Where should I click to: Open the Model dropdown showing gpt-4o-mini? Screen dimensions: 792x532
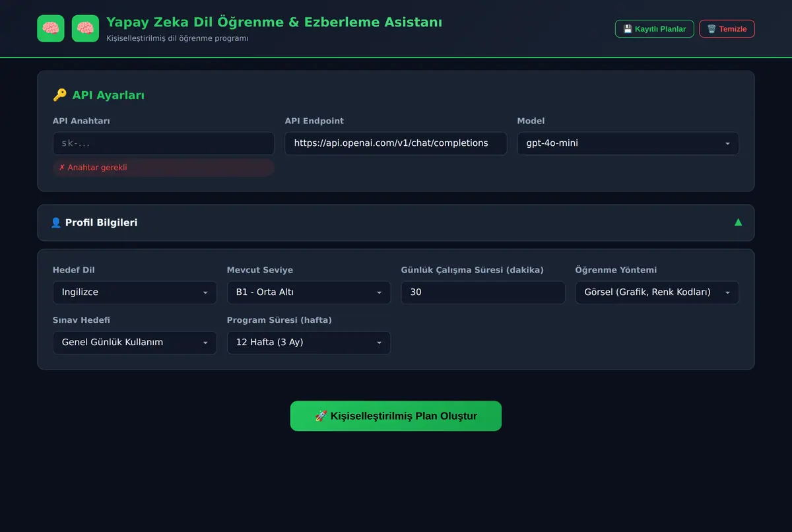tap(628, 143)
